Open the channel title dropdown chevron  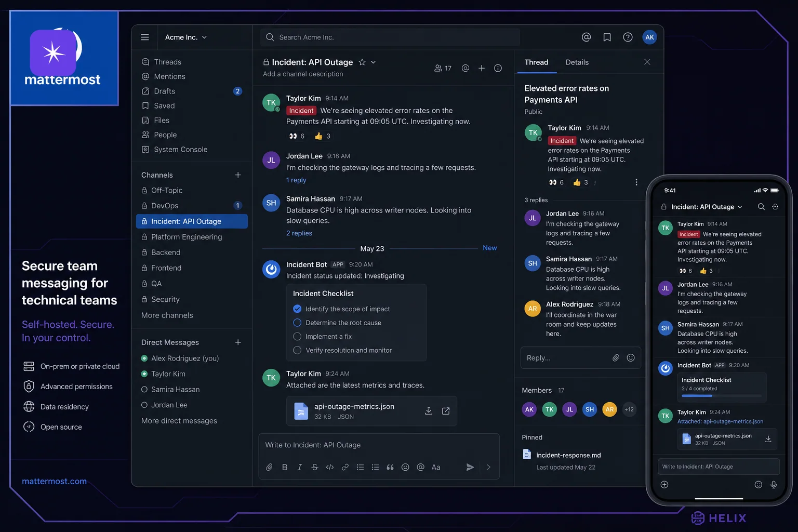[373, 62]
